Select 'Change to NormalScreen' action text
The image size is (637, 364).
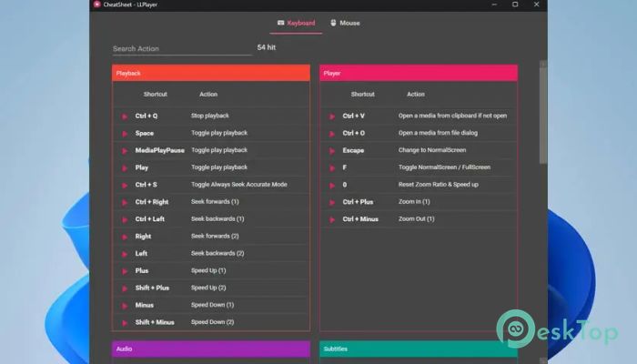[432, 150]
